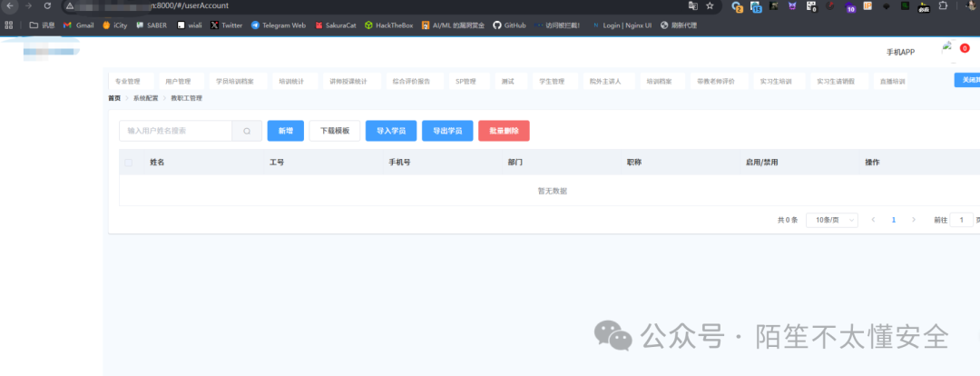Bookmark this page with the star icon
The height and width of the screenshot is (376, 980).
coord(710,5)
